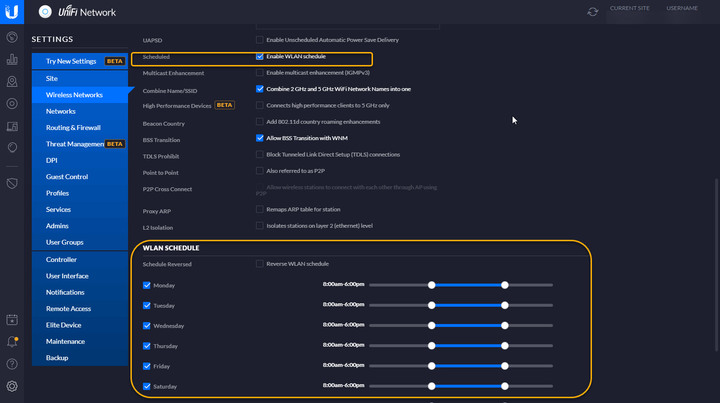Click the refresh icon in top bar

592,11
